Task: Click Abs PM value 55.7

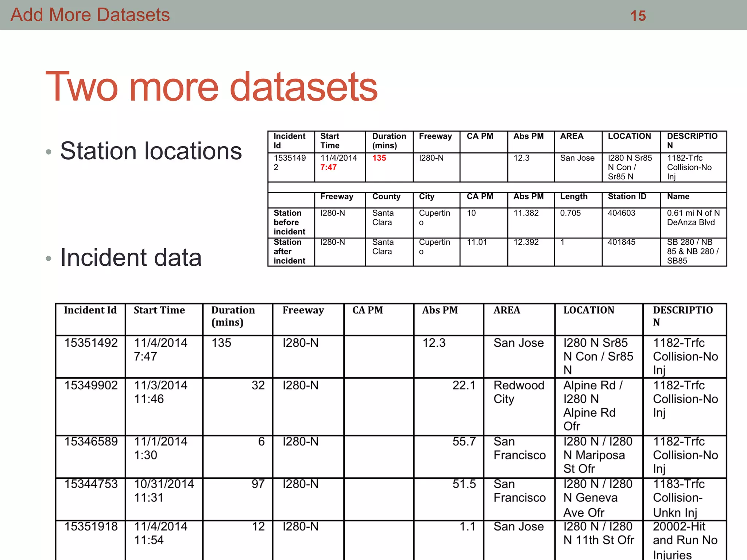Action: [464, 442]
